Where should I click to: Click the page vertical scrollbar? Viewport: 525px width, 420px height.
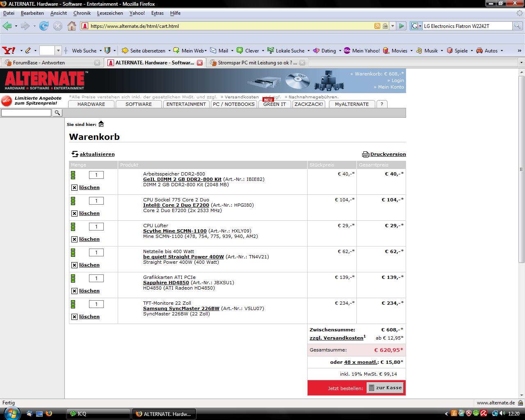(x=521, y=169)
